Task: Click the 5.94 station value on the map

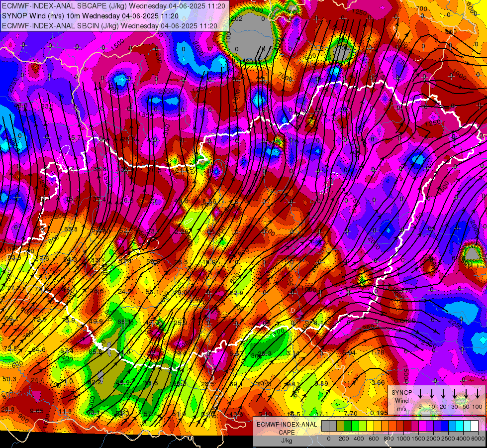Action: pos(349,352)
